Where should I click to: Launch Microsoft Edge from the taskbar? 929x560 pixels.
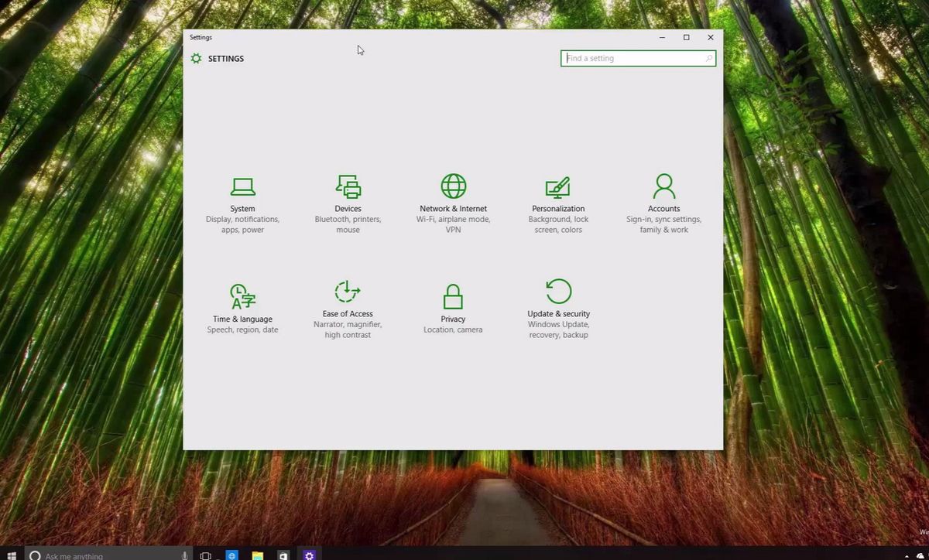tap(231, 555)
